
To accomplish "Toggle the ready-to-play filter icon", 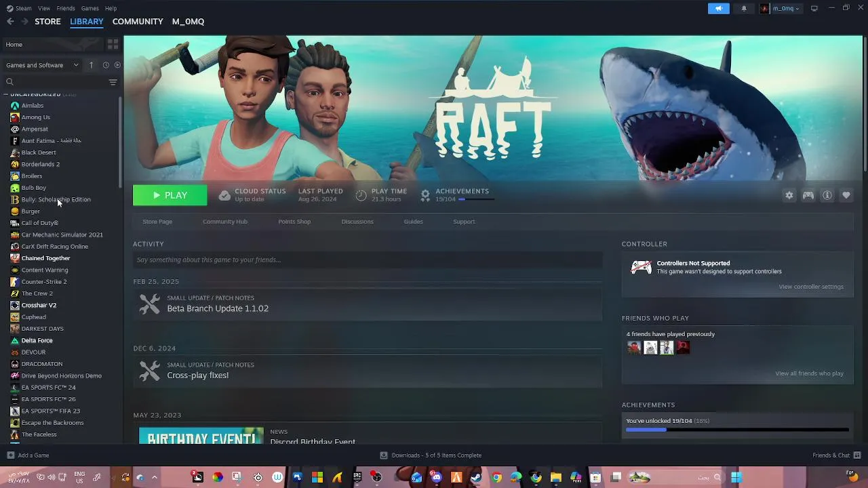I will pyautogui.click(x=117, y=65).
